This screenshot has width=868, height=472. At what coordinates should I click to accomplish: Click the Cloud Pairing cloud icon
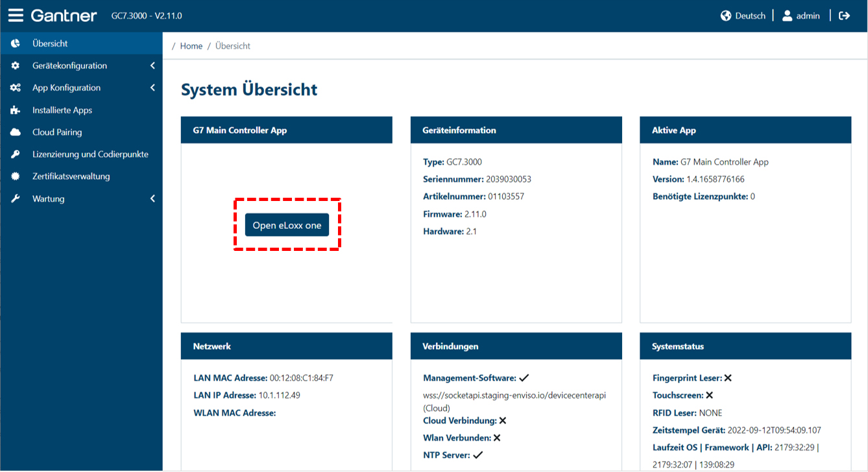(x=16, y=132)
